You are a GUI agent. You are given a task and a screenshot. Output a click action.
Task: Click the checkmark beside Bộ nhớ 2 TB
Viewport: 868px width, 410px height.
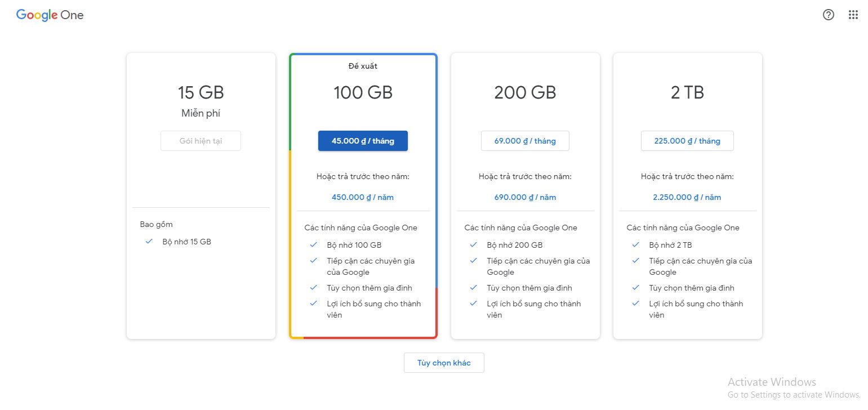click(x=636, y=245)
